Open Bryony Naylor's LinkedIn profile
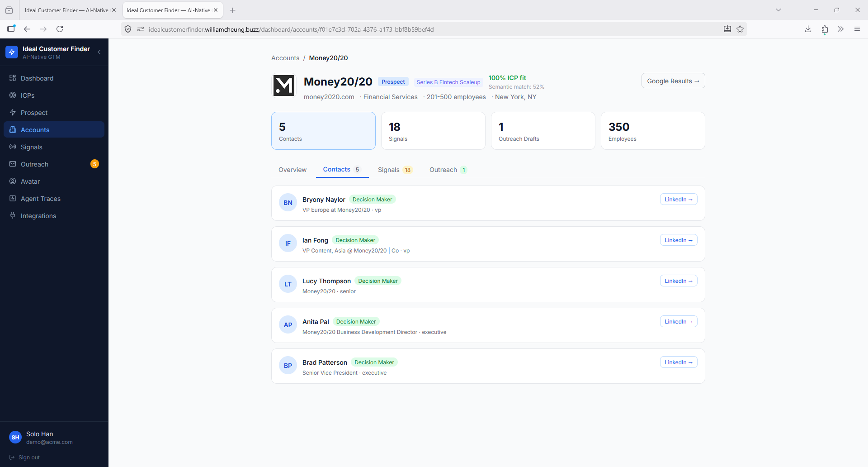 point(679,200)
